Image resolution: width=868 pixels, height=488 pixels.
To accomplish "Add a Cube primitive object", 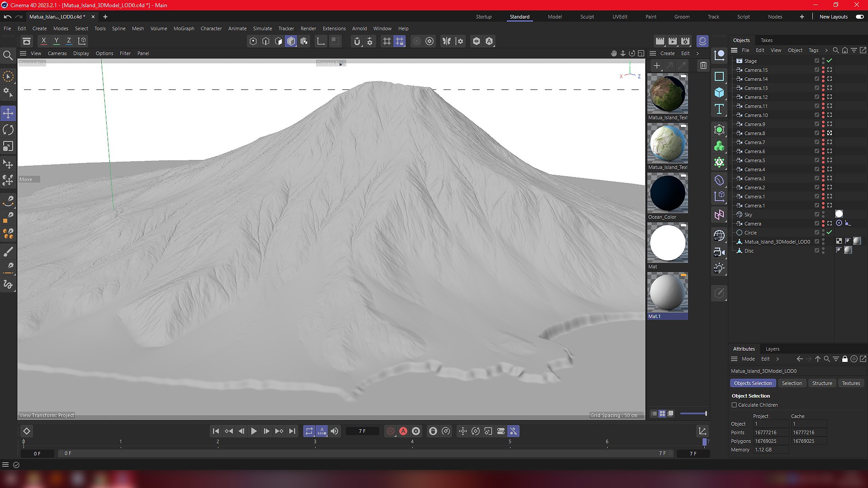I will (x=719, y=93).
